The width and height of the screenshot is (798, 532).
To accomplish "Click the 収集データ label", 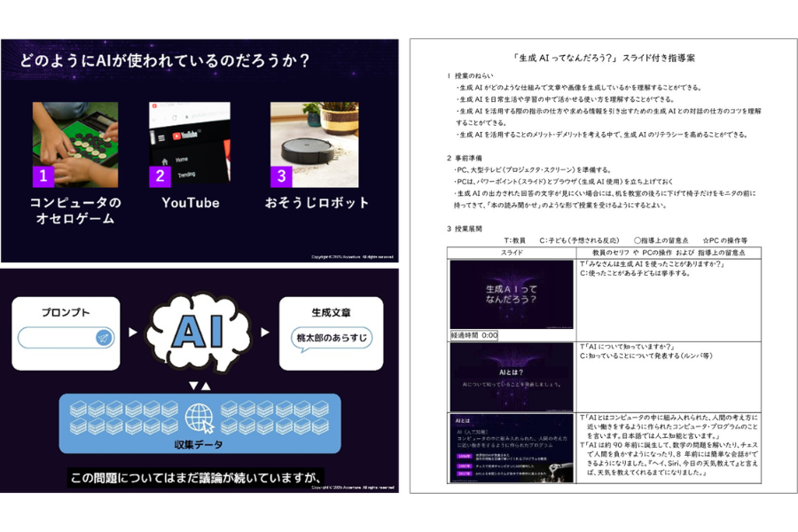I will (198, 444).
